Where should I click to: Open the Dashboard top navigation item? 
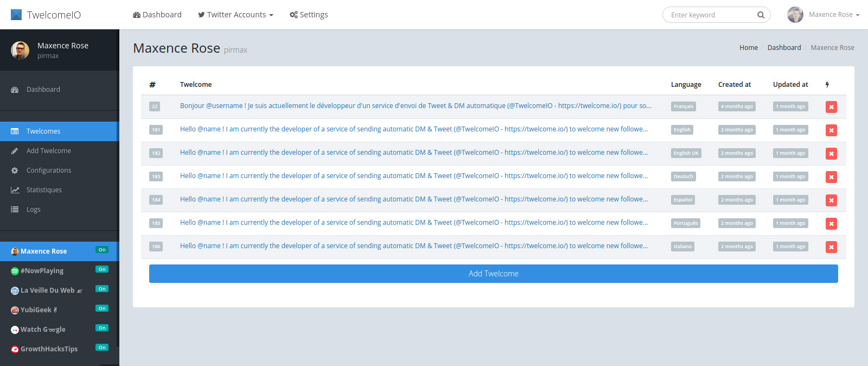click(157, 15)
